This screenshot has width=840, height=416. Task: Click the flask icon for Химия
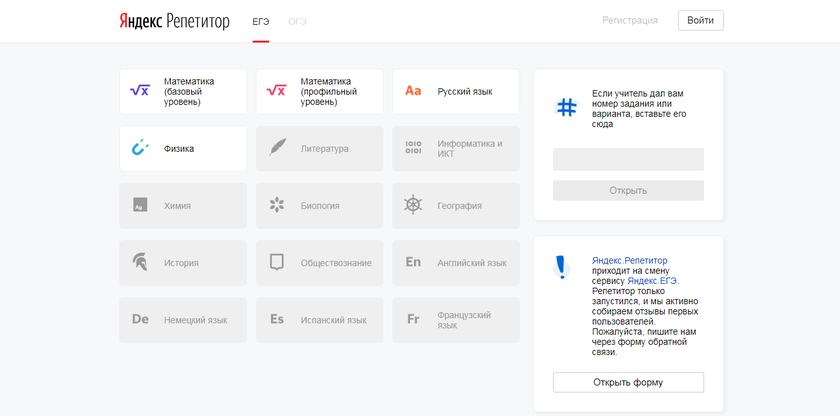click(140, 205)
